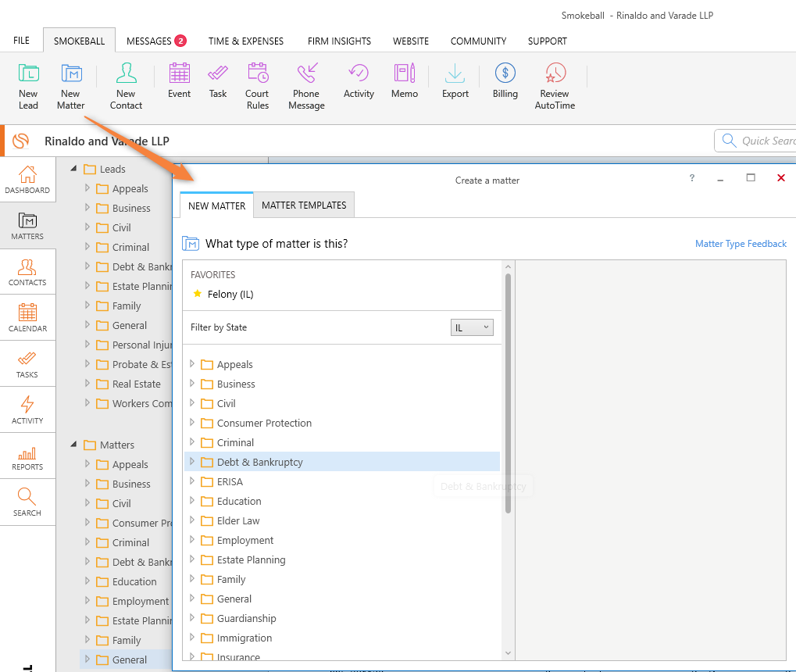Click the matter type list scrollbar
The width and height of the screenshot is (796, 672).
pos(509,394)
